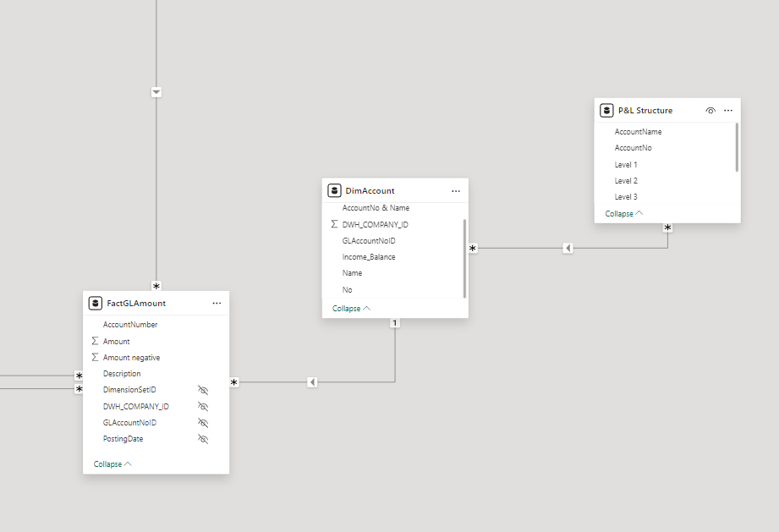Select Amount field in FactGLAmount

(116, 341)
